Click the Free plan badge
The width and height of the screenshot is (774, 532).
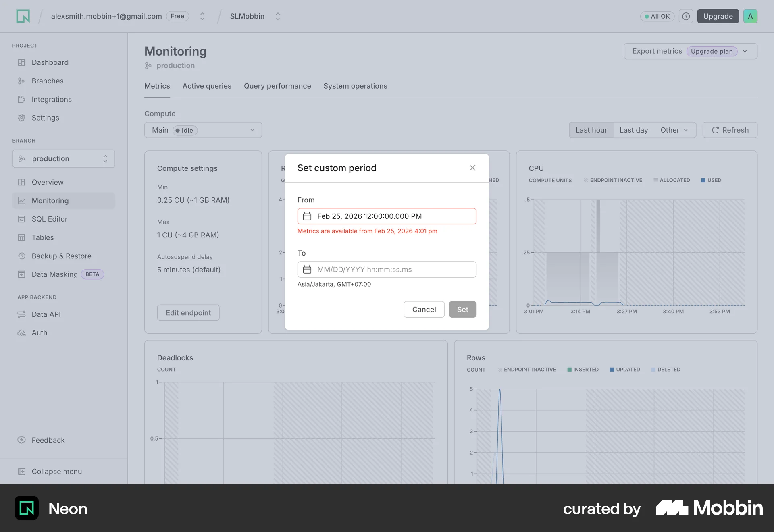click(x=177, y=16)
